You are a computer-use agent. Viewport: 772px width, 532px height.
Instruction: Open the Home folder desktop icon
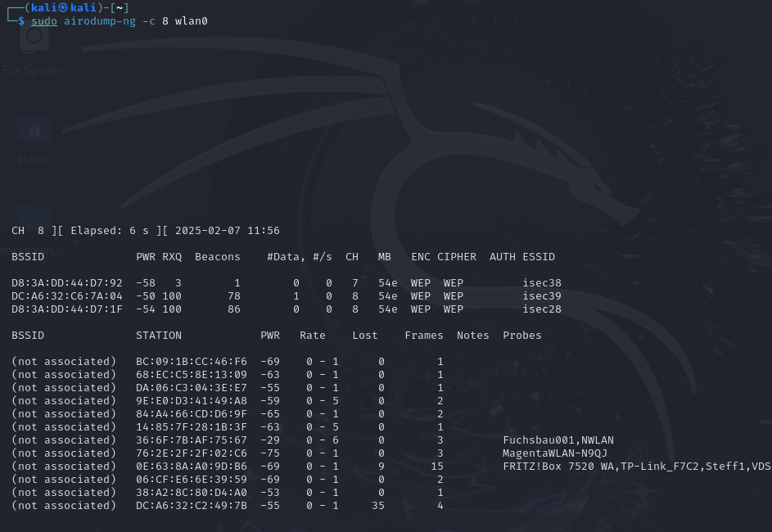(34, 135)
